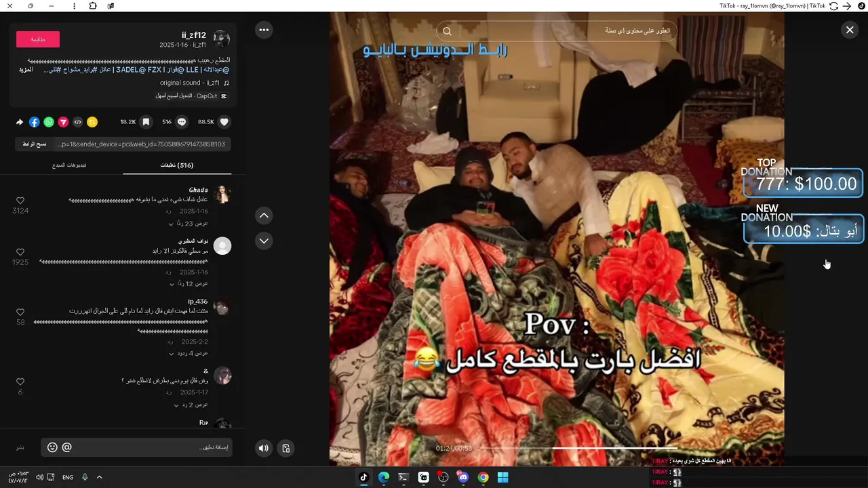
Task: Follow ii_zf12 with the pink button
Action: click(x=38, y=39)
